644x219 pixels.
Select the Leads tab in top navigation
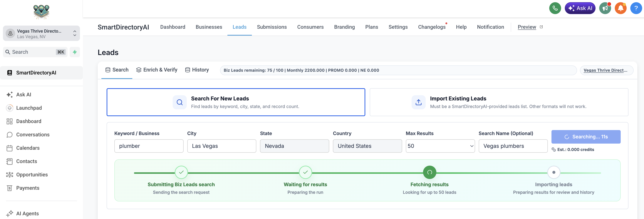(239, 27)
